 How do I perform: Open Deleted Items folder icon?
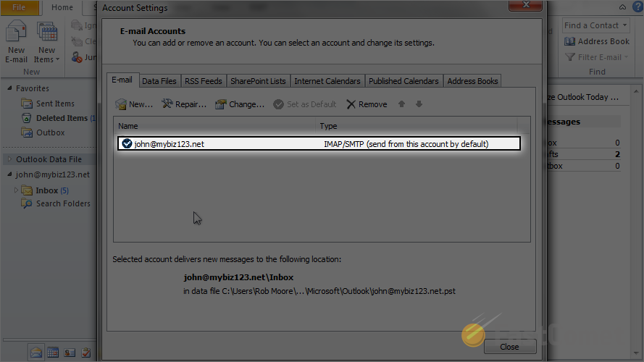pyautogui.click(x=27, y=118)
